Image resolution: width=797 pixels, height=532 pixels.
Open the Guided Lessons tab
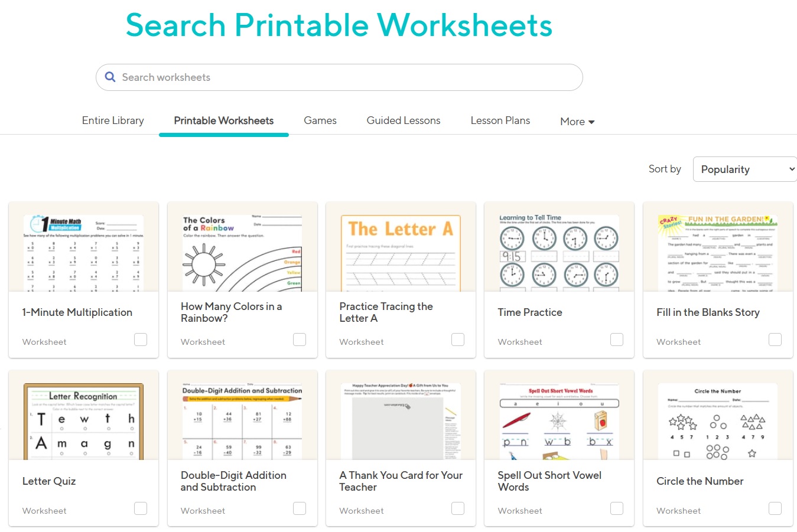tap(403, 120)
